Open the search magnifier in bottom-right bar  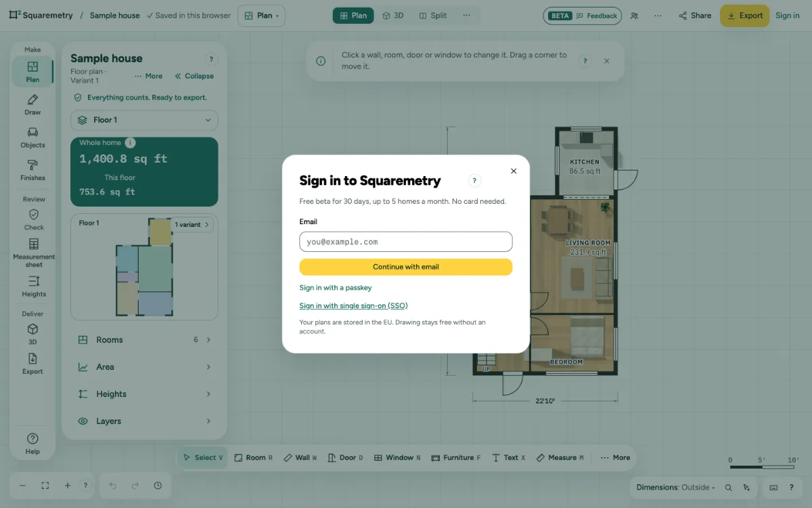pyautogui.click(x=729, y=488)
